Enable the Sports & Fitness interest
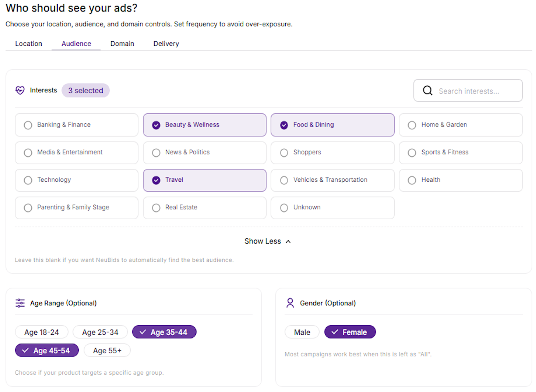 [x=461, y=153]
